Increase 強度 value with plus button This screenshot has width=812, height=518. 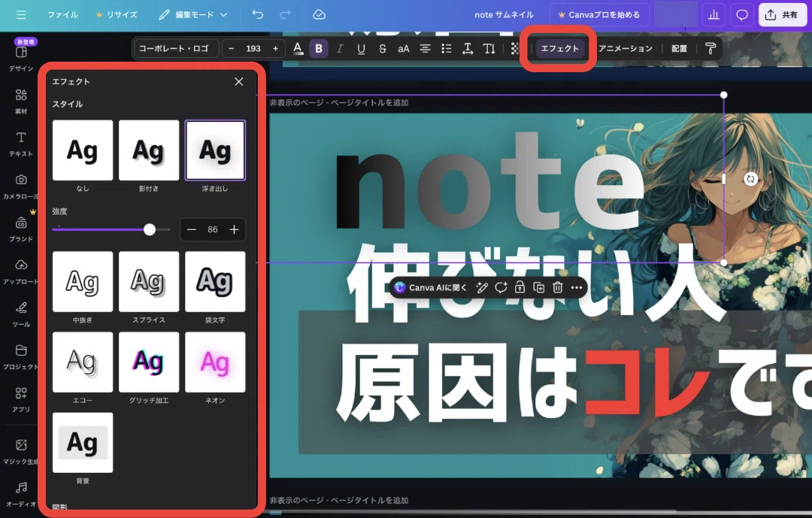234,229
